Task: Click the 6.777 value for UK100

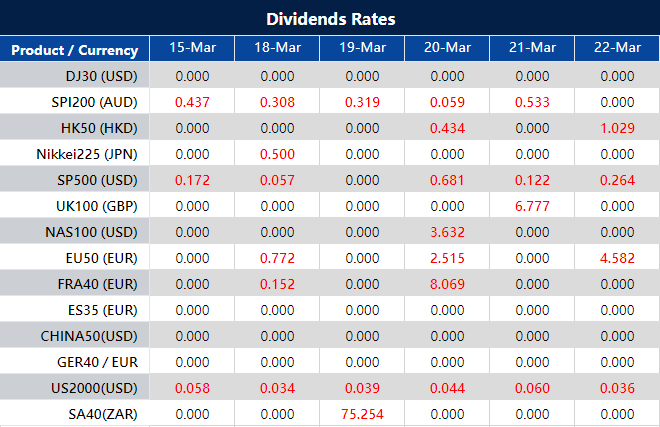Action: click(x=532, y=206)
